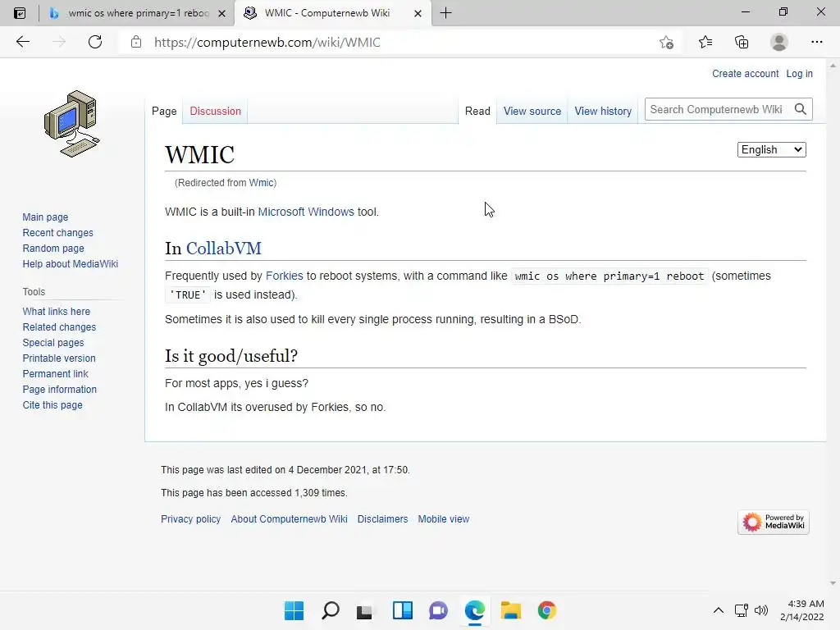This screenshot has height=630, width=840.
Task: Close the WMIC Computernewb Wiki tab
Action: point(418,13)
